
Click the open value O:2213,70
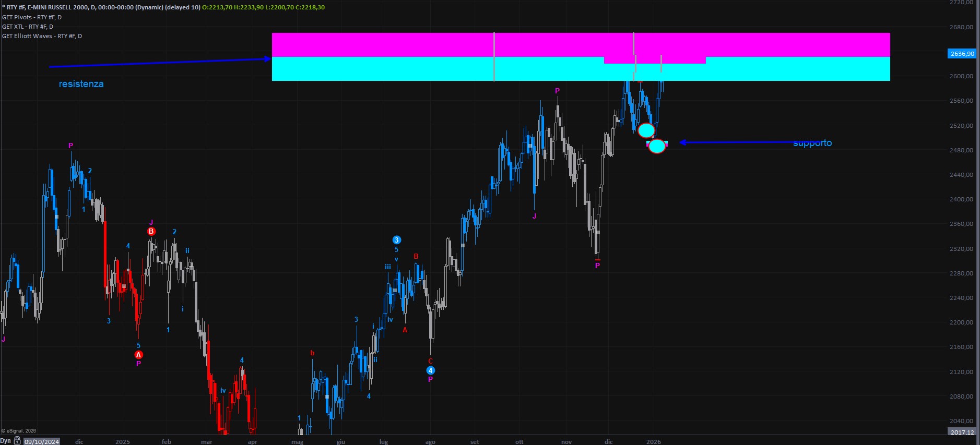[217, 7]
